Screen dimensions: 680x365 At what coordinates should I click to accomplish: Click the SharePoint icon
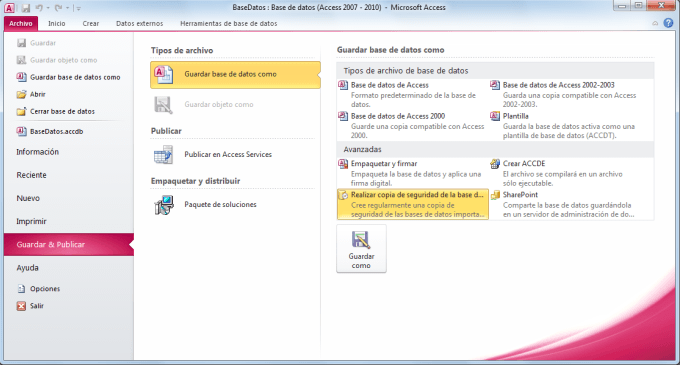pyautogui.click(x=495, y=195)
